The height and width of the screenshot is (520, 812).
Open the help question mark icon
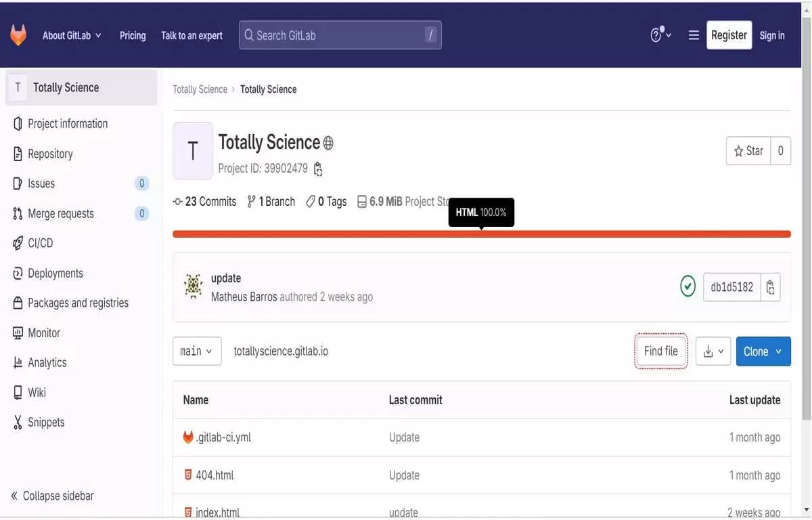click(656, 35)
